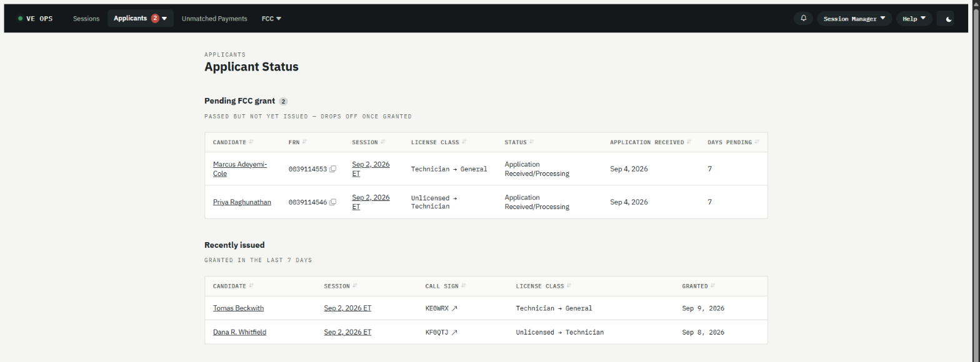Click call sign KF0QTJ
The image size is (980, 362).
(437, 333)
